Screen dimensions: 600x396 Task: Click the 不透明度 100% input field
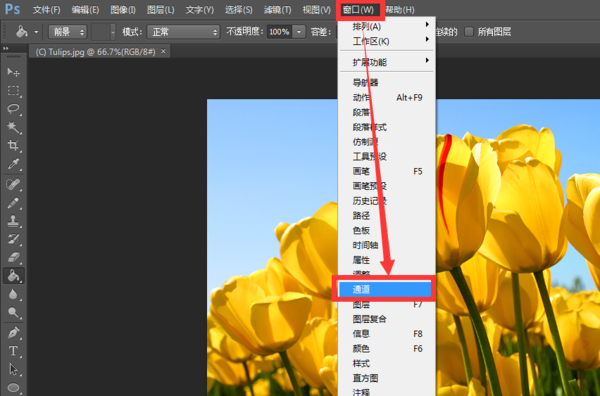279,32
